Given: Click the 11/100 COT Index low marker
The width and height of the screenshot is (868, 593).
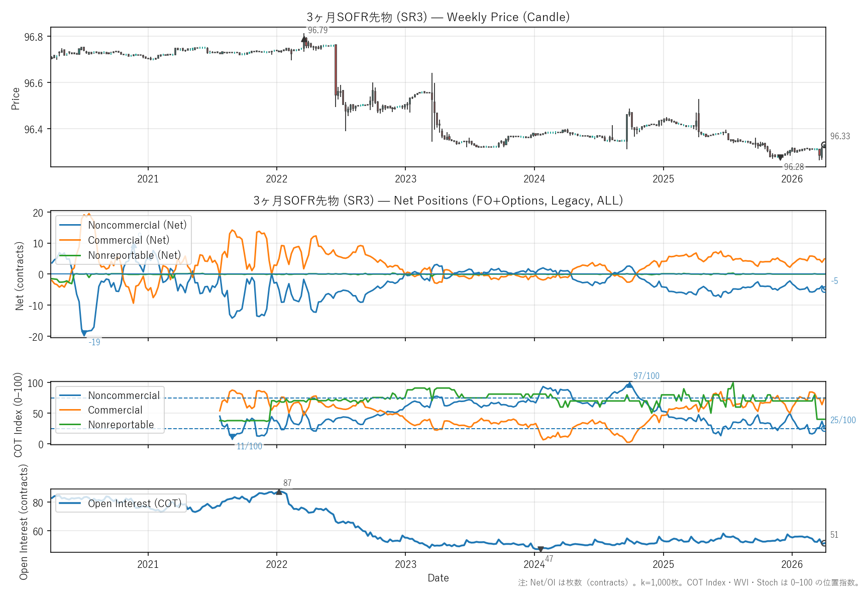Looking at the screenshot, I should pyautogui.click(x=232, y=437).
